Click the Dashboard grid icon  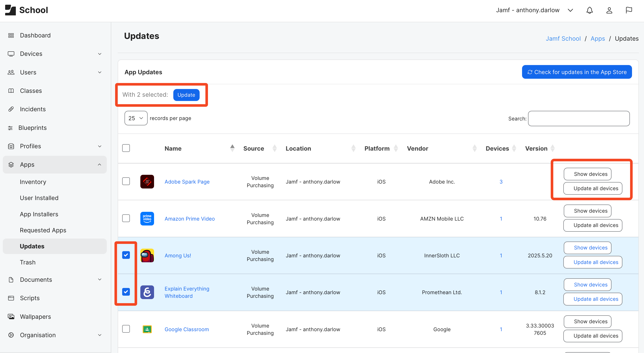coord(11,35)
